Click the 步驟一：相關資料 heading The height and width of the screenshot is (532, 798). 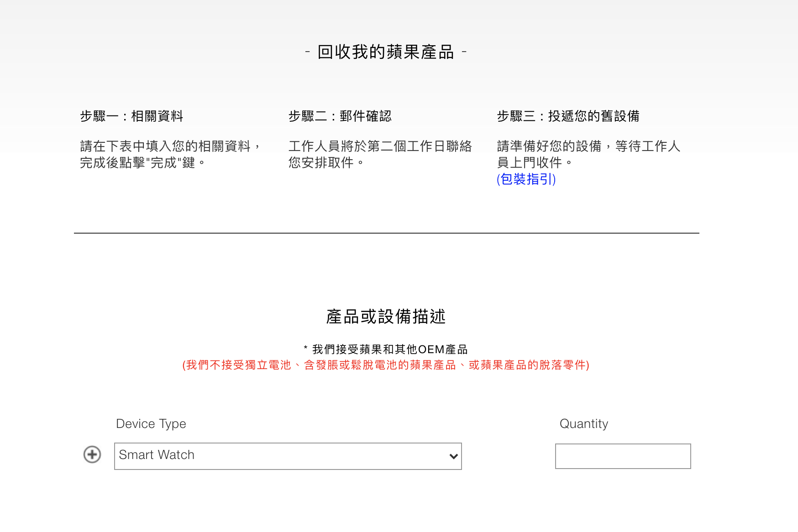pos(131,116)
